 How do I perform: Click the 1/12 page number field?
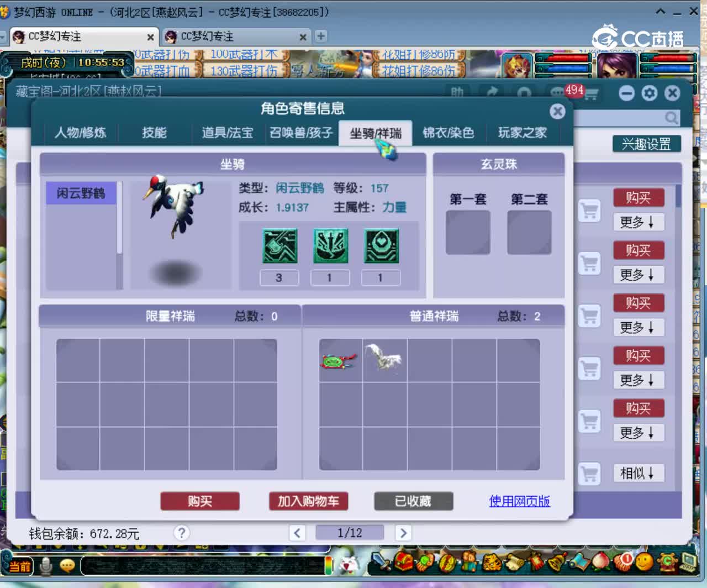click(349, 533)
